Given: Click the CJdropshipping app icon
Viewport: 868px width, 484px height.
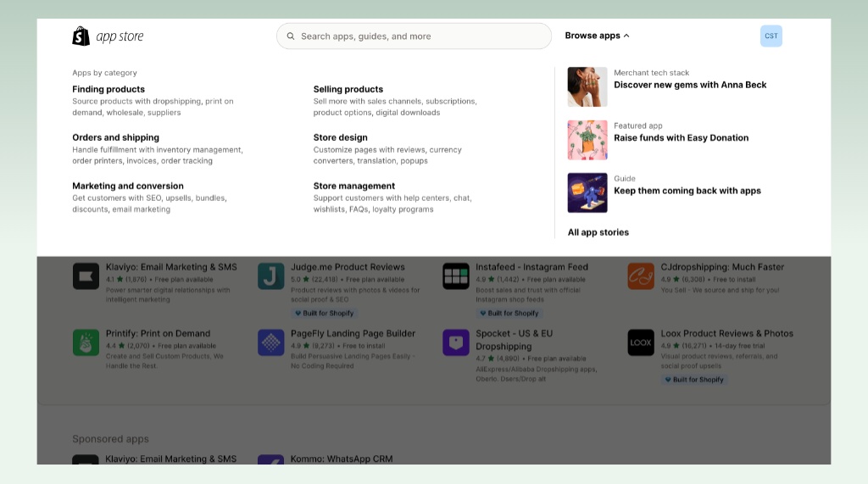Looking at the screenshot, I should click(641, 276).
